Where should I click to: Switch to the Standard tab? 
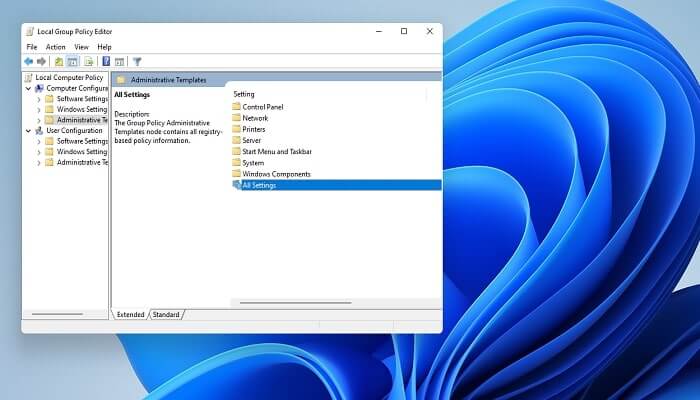click(166, 314)
